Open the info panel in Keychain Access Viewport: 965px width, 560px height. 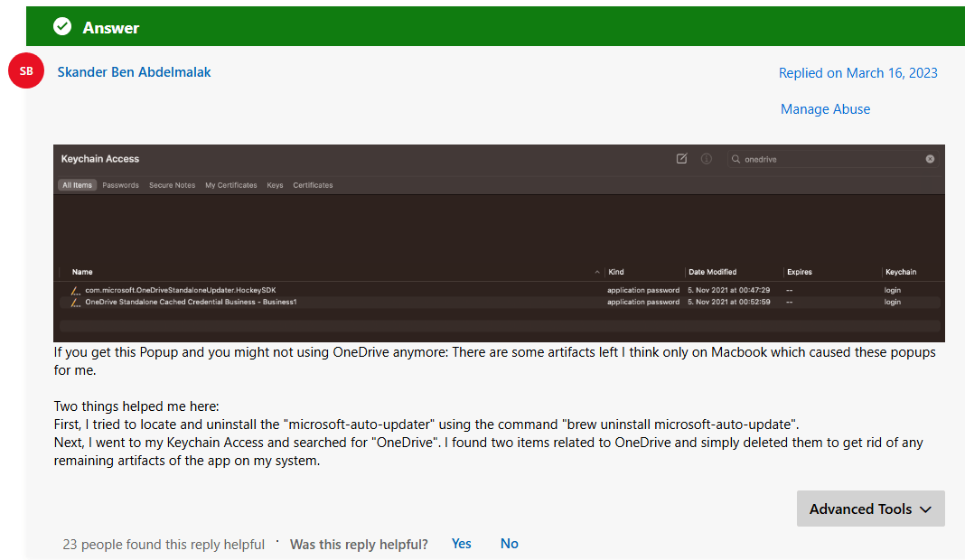click(x=706, y=158)
